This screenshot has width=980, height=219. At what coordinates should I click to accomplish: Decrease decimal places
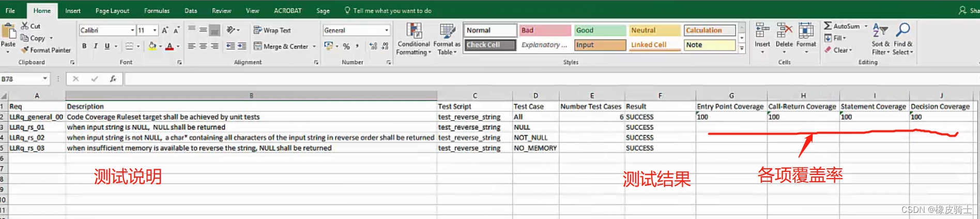[x=385, y=46]
